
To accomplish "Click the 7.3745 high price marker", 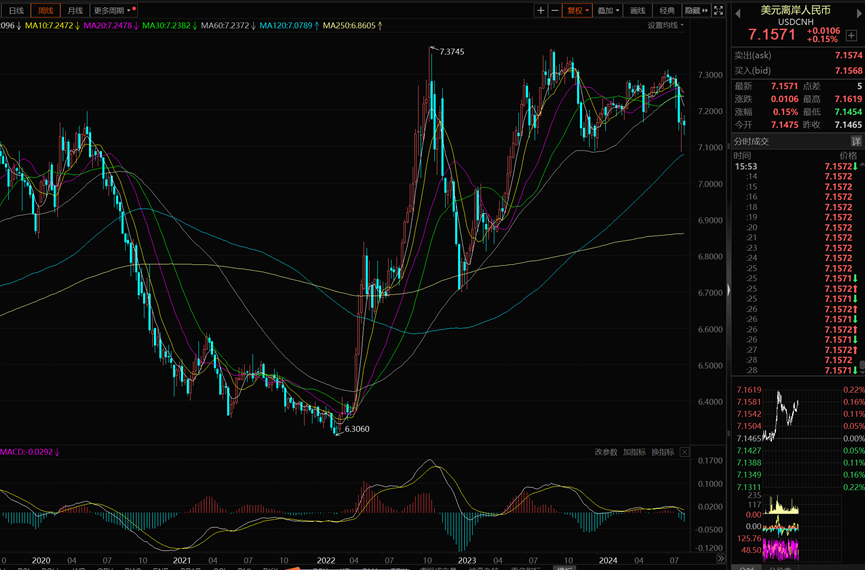I will 451,52.
